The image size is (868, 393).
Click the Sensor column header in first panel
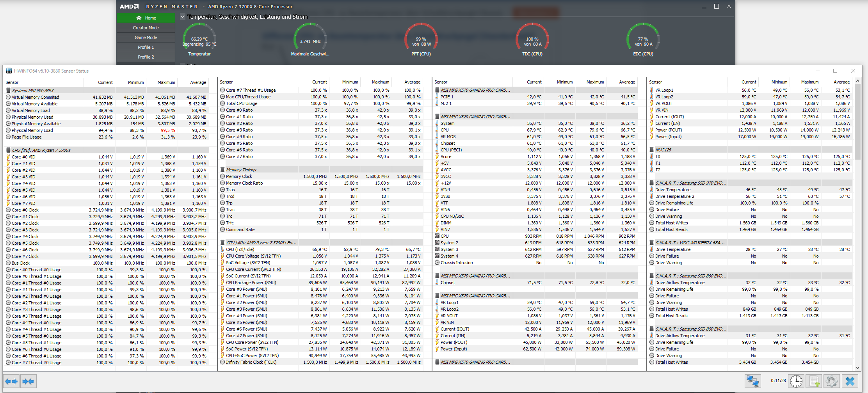point(44,82)
